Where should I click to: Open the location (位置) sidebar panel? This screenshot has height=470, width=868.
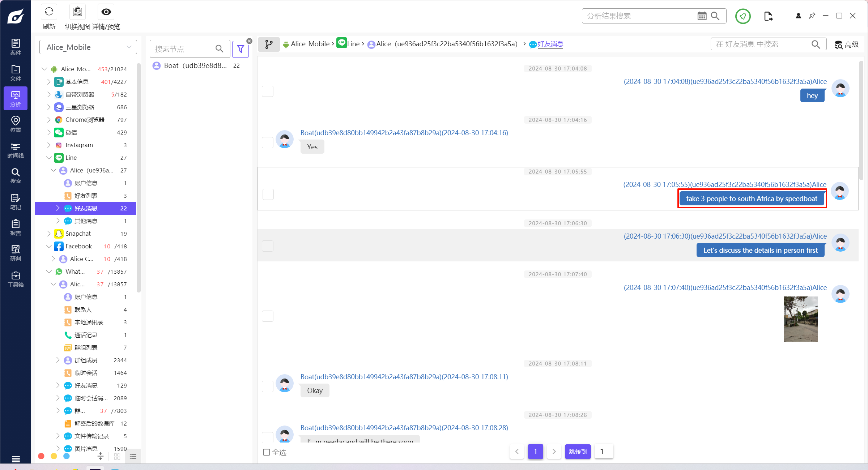pos(16,124)
